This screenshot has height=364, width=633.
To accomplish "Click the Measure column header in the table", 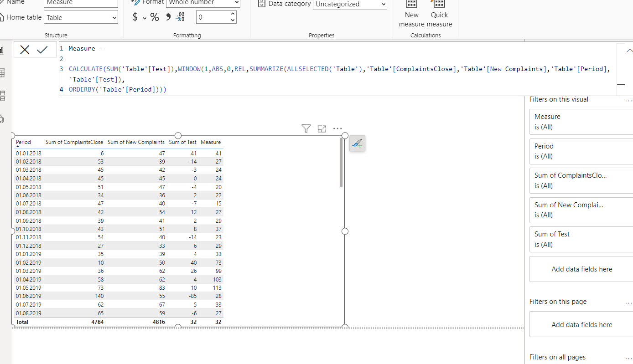I will click(211, 142).
